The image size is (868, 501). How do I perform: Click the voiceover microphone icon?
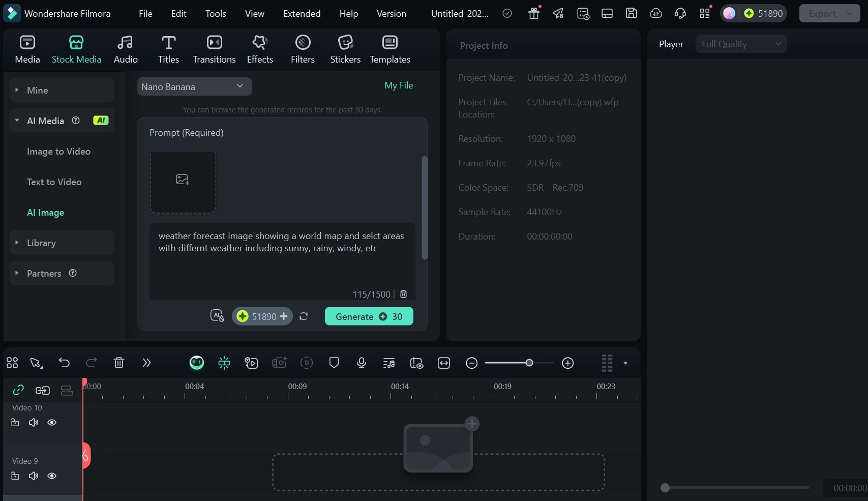(362, 363)
